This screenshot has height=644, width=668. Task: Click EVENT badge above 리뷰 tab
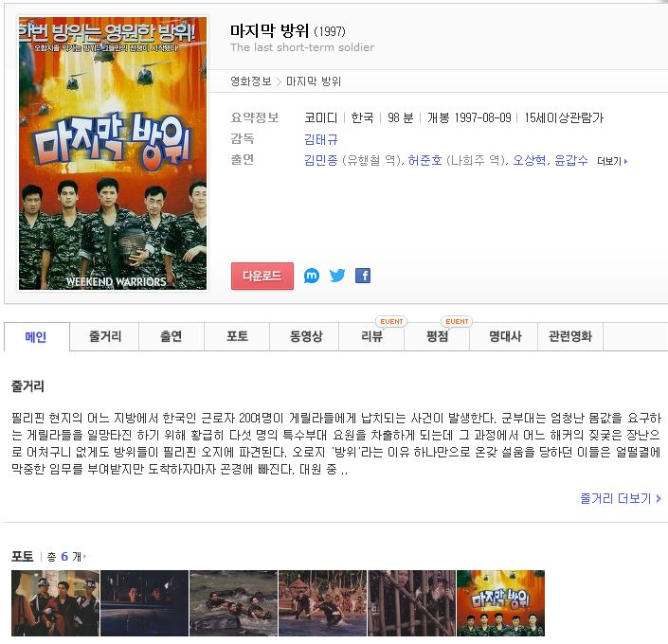[391, 322]
